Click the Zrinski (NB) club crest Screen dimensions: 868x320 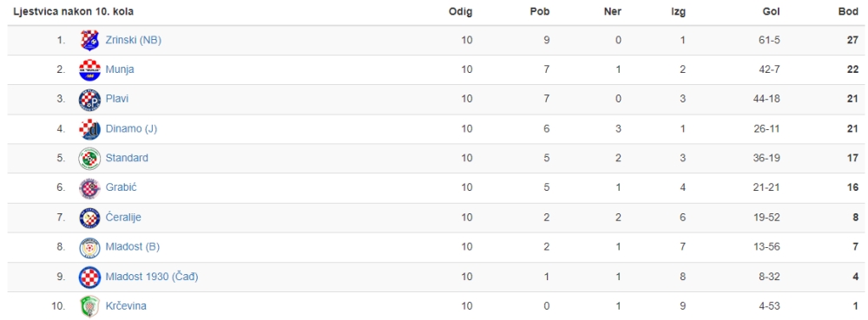pos(89,40)
